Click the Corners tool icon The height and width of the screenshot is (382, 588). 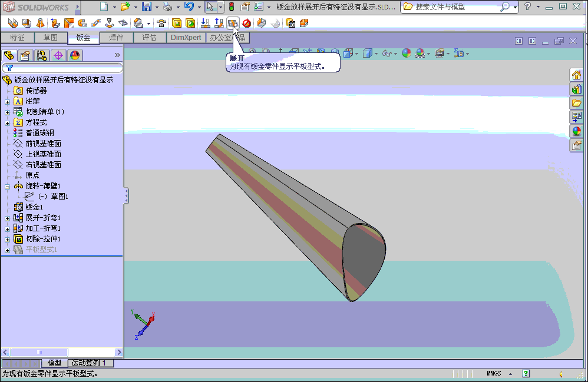138,23
